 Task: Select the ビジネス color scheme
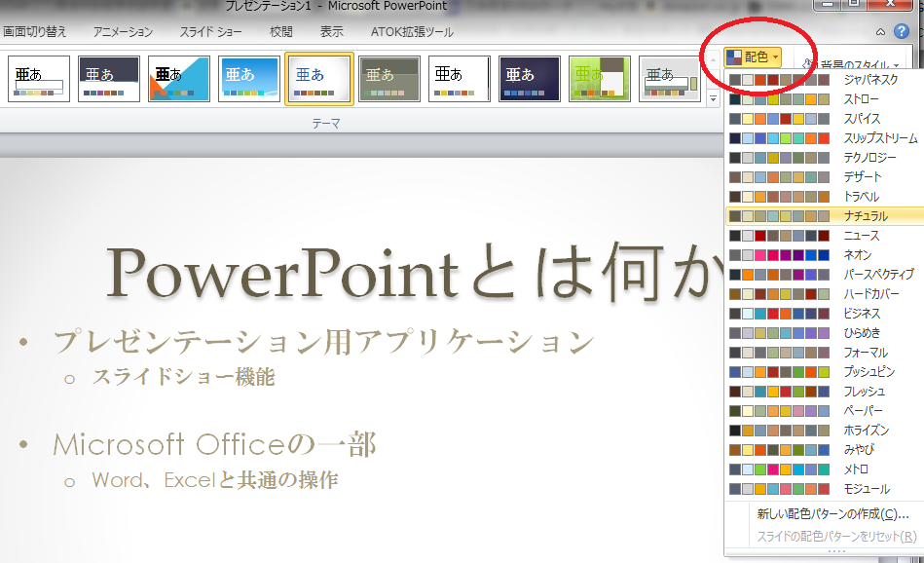[825, 313]
